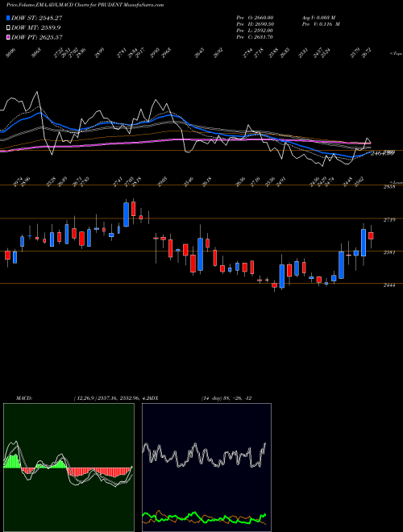Click the magenta DOW PT legend swatch

[x=8, y=37]
